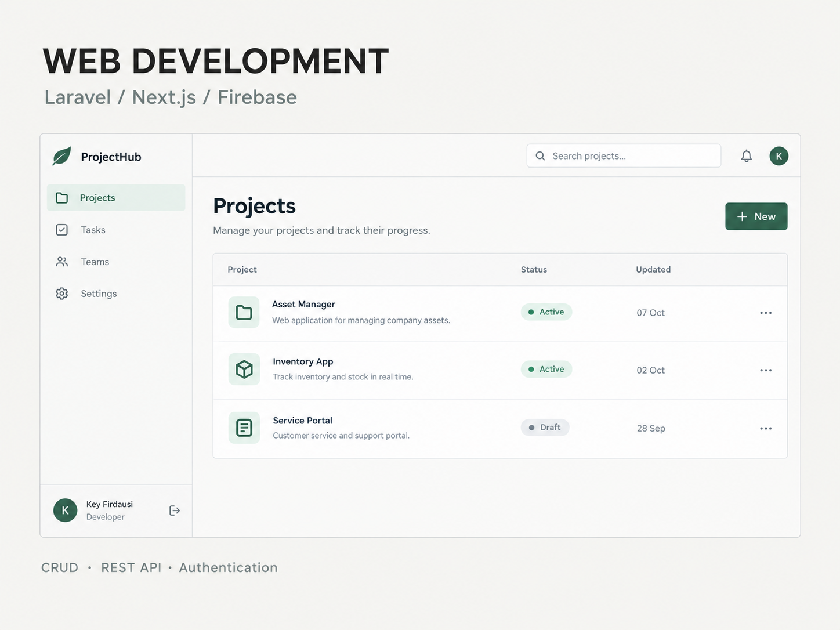Click the Tasks checkbox icon in sidebar
The height and width of the screenshot is (630, 840).
(x=62, y=230)
